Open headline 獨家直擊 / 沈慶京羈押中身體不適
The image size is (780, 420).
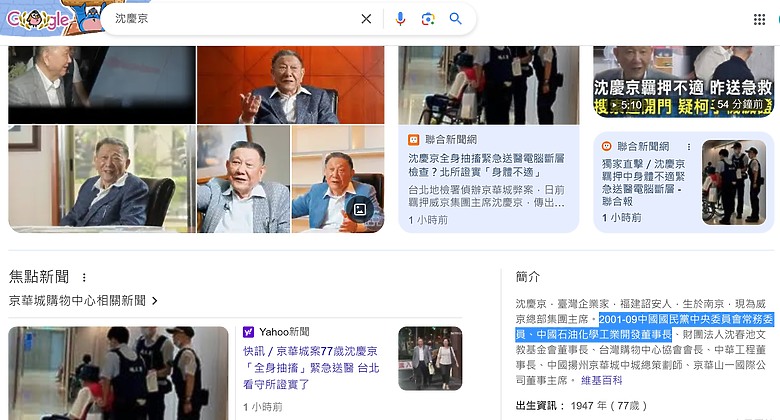(644, 182)
